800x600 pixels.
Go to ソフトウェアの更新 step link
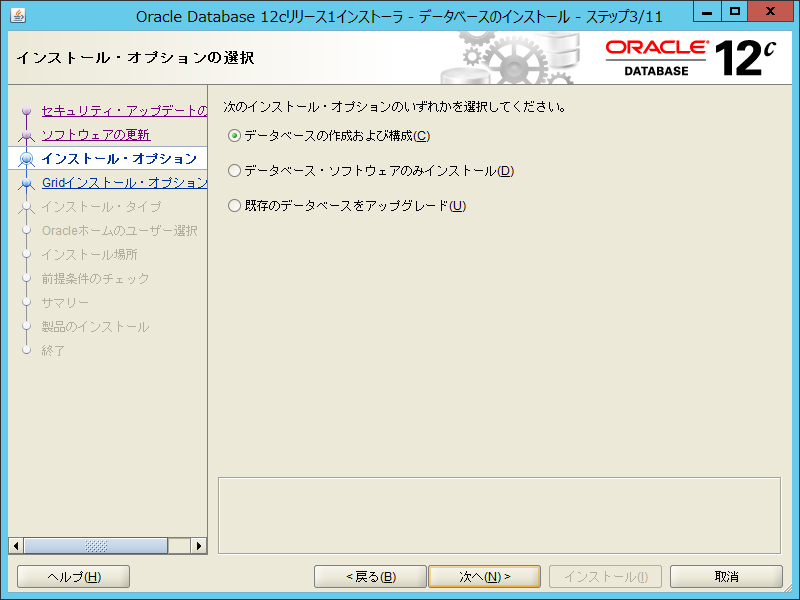[x=96, y=135]
